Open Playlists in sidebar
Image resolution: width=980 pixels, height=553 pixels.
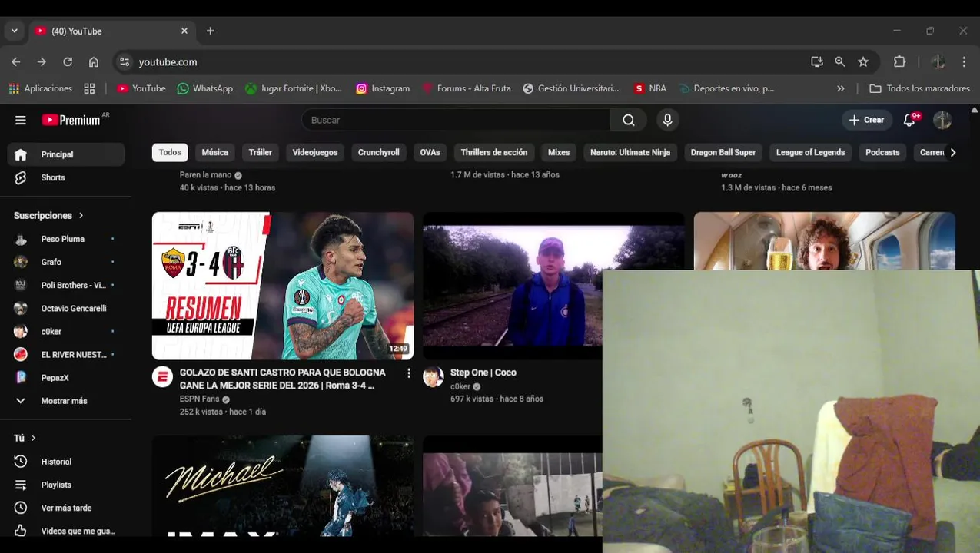[66, 485]
